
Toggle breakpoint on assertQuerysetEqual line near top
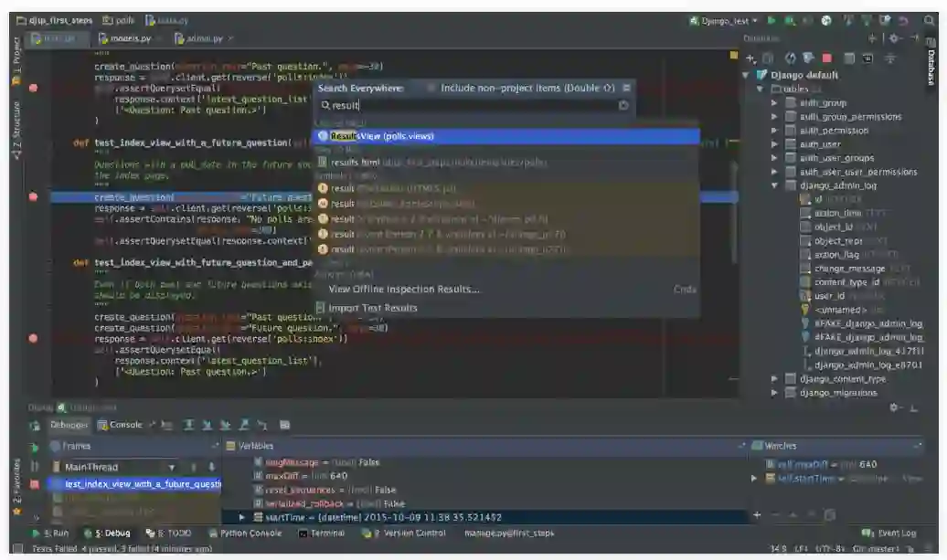tap(33, 88)
